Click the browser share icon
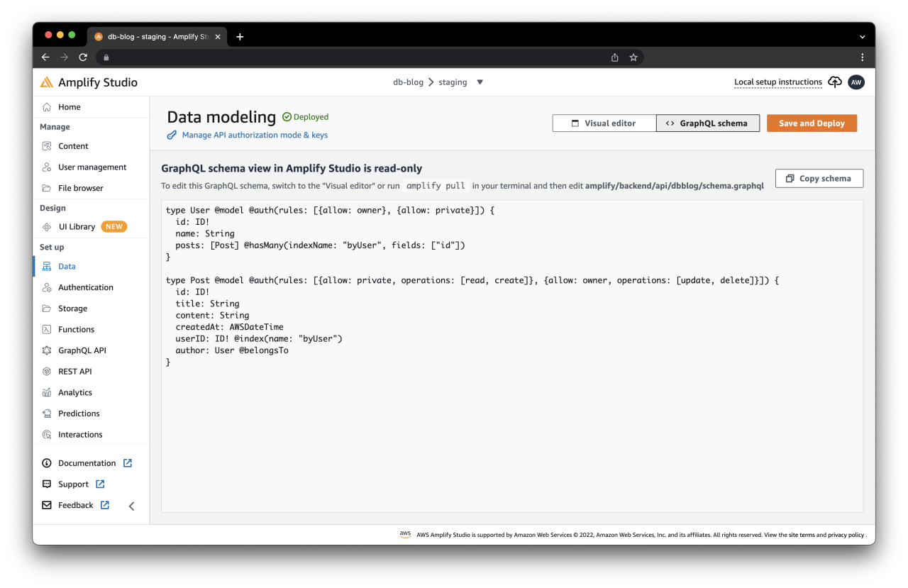 615,57
